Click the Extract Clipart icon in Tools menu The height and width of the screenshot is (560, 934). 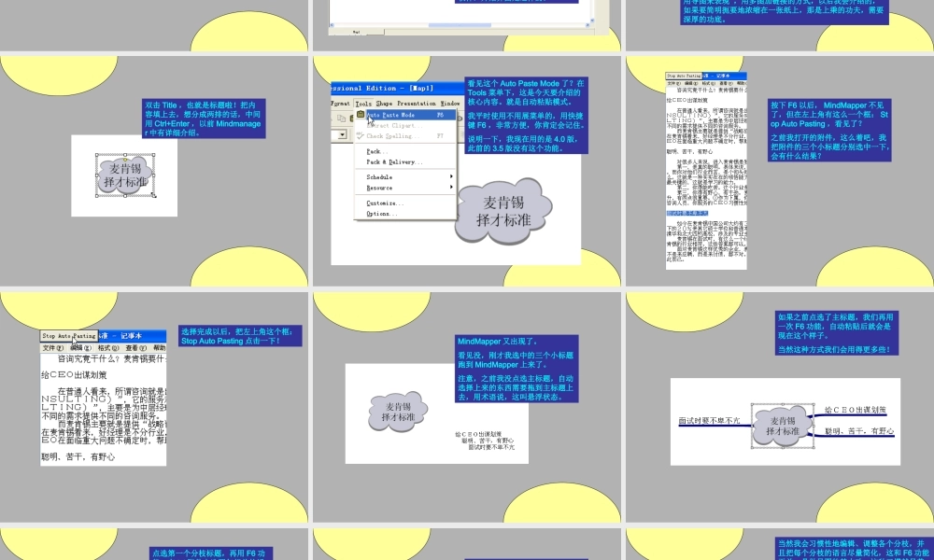(x=361, y=126)
